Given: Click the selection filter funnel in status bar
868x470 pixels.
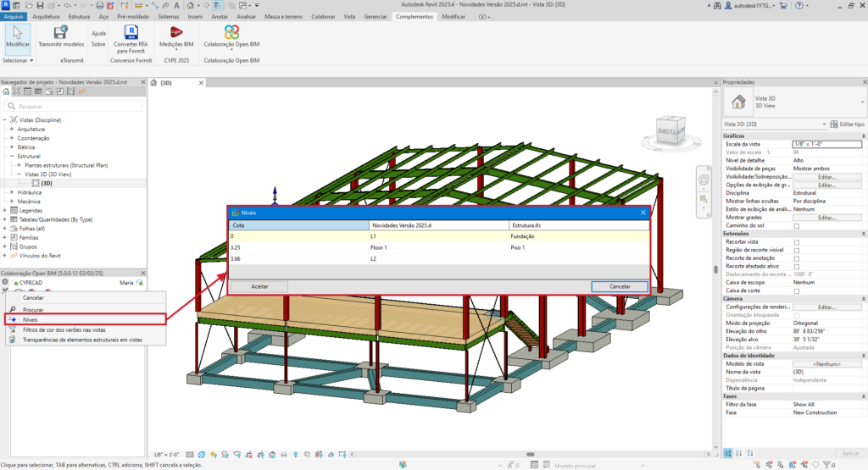Looking at the screenshot, I should [x=826, y=465].
